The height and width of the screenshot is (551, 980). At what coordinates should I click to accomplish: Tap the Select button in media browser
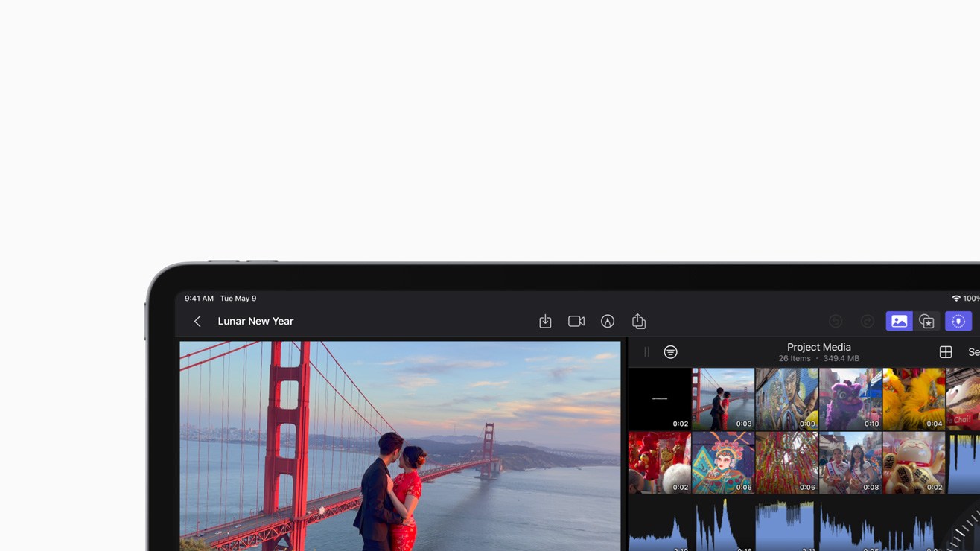973,352
